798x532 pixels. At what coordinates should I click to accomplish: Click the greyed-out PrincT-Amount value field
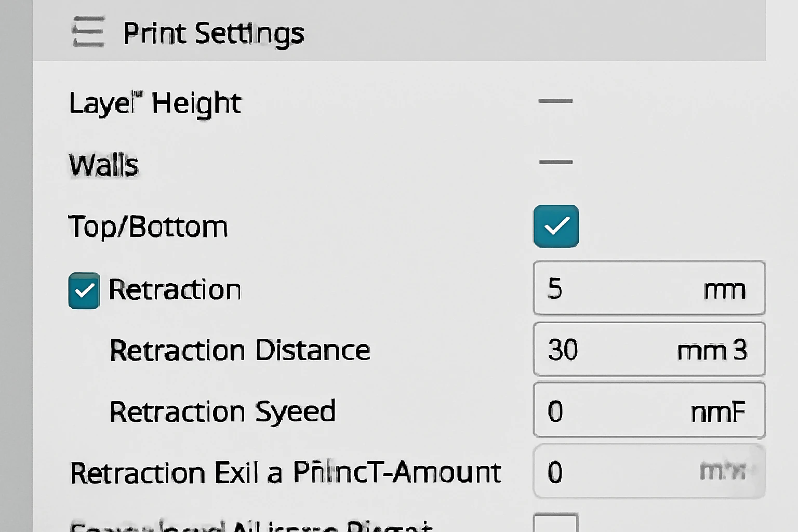(648, 472)
